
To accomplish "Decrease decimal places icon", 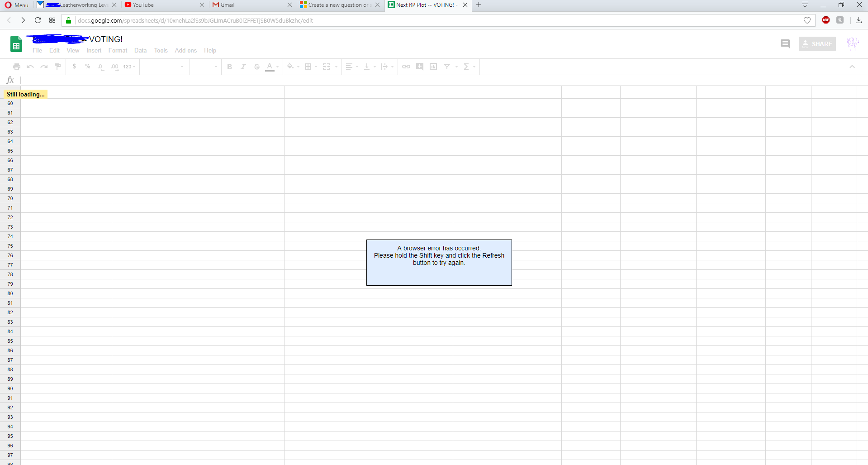I will (x=101, y=67).
